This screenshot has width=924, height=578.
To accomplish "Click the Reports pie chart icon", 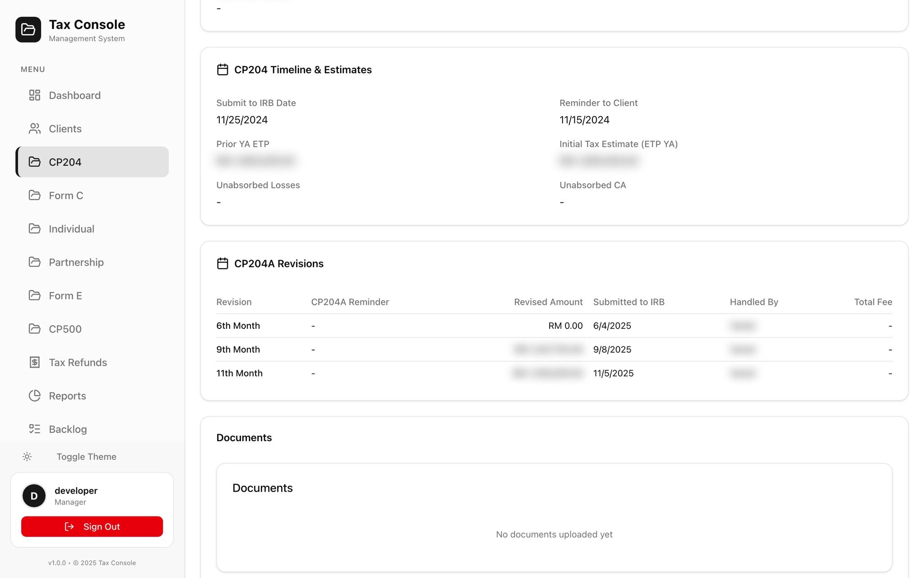I will pos(35,396).
